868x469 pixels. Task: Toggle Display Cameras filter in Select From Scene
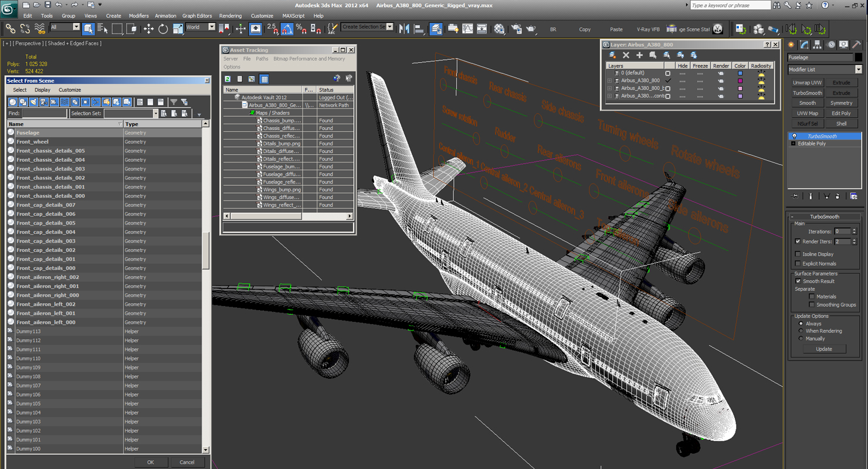[44, 102]
